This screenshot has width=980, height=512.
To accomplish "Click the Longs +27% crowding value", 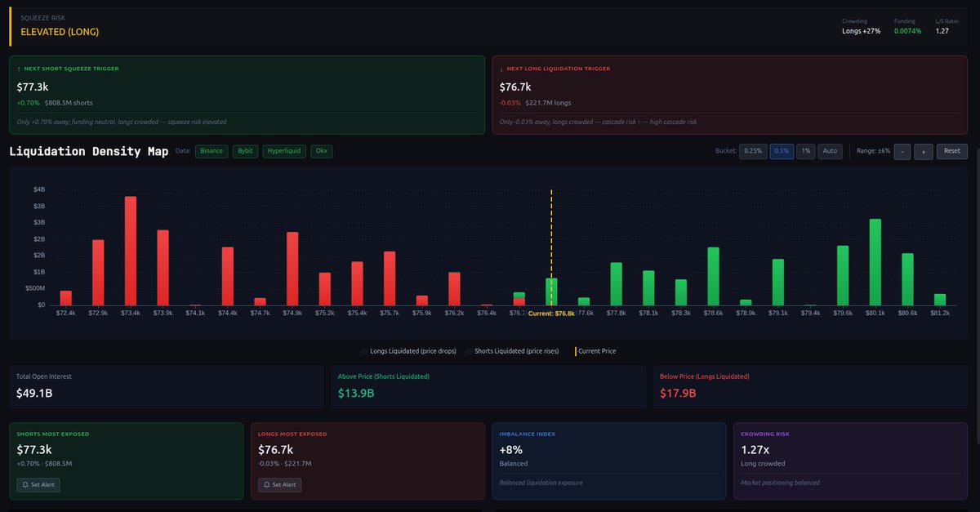I will point(861,31).
